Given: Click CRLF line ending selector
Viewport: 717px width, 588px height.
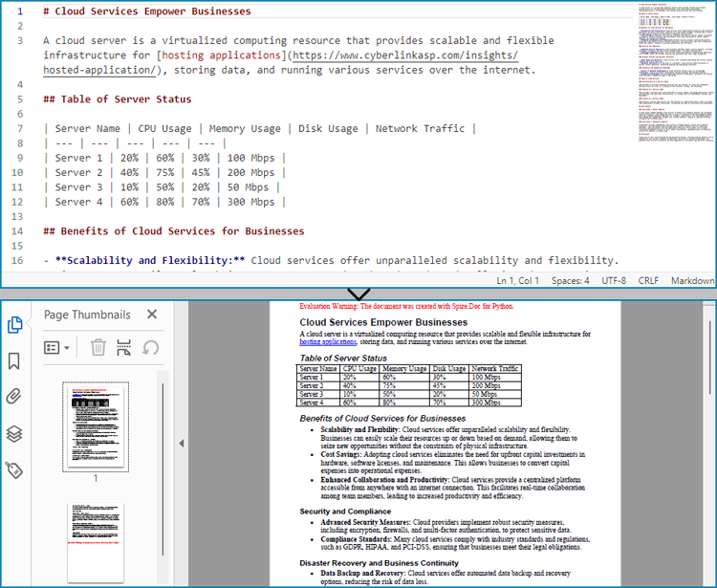Looking at the screenshot, I should [649, 281].
